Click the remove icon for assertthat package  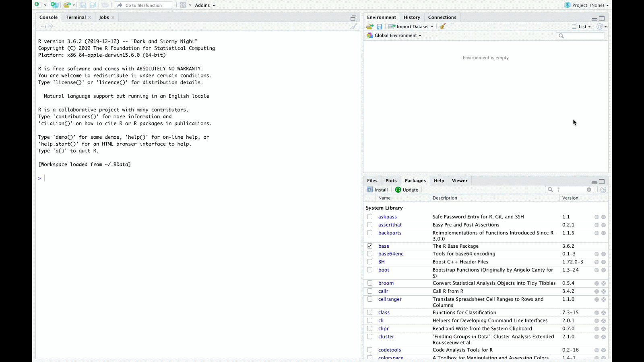603,225
